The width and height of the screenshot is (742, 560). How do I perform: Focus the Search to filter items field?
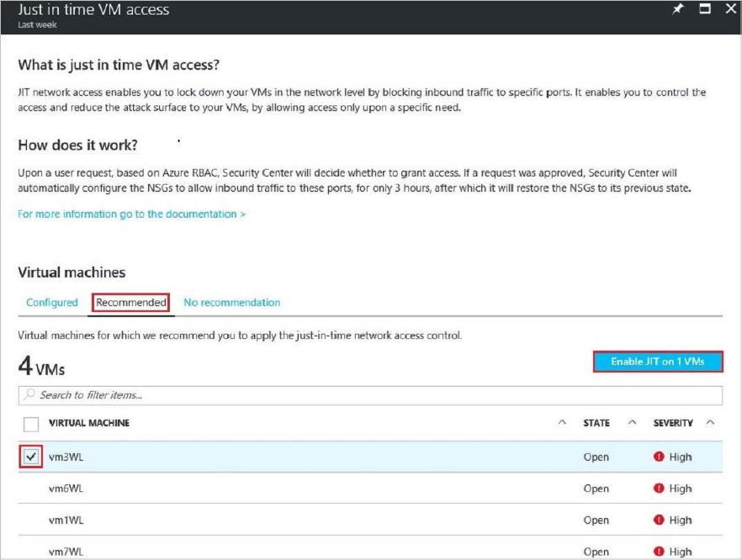[x=370, y=394]
